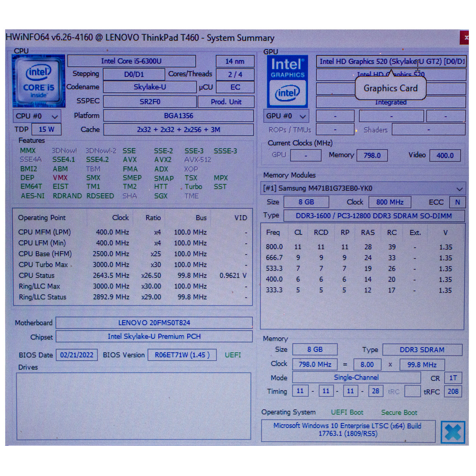Click the AVX2 feature flag

(163, 159)
